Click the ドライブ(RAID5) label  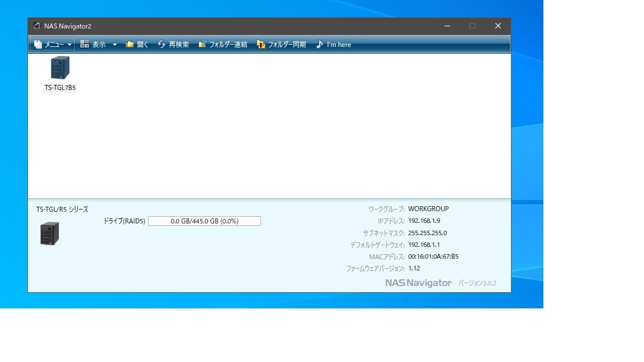click(x=124, y=221)
